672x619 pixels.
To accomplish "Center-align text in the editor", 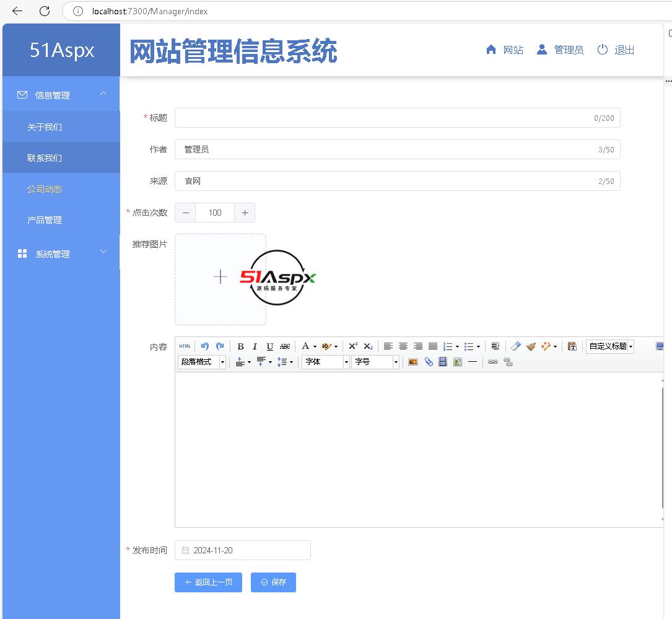I will 403,346.
